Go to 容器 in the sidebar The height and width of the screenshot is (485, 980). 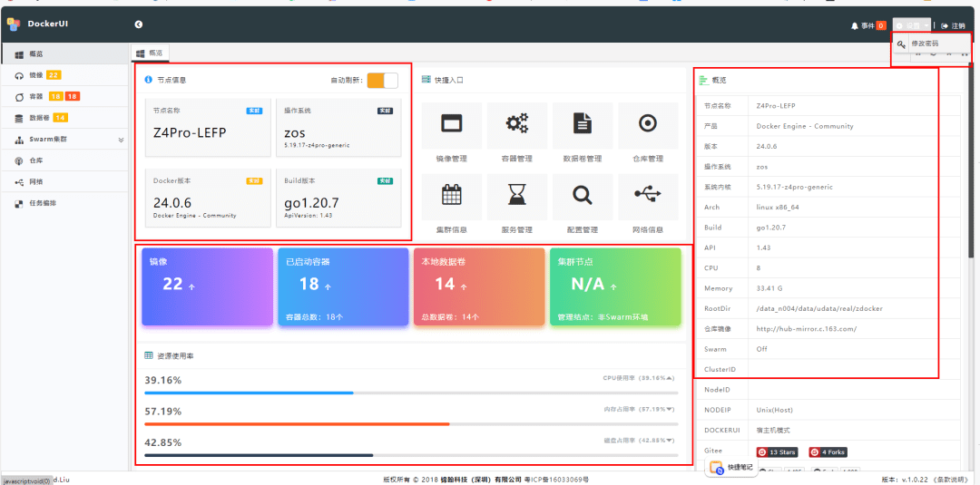[36, 96]
